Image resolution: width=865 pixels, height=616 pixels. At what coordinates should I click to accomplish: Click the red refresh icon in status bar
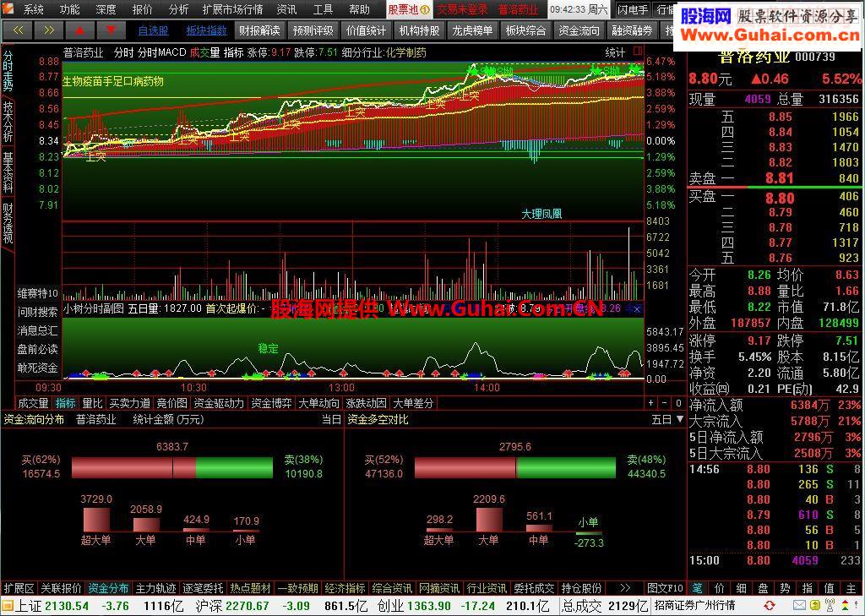click(x=770, y=606)
